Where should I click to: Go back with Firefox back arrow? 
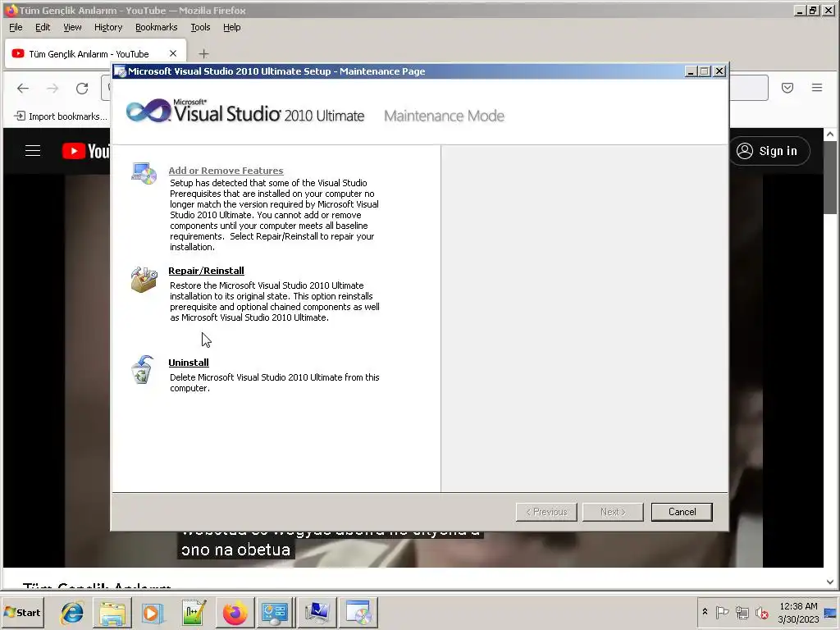click(22, 88)
